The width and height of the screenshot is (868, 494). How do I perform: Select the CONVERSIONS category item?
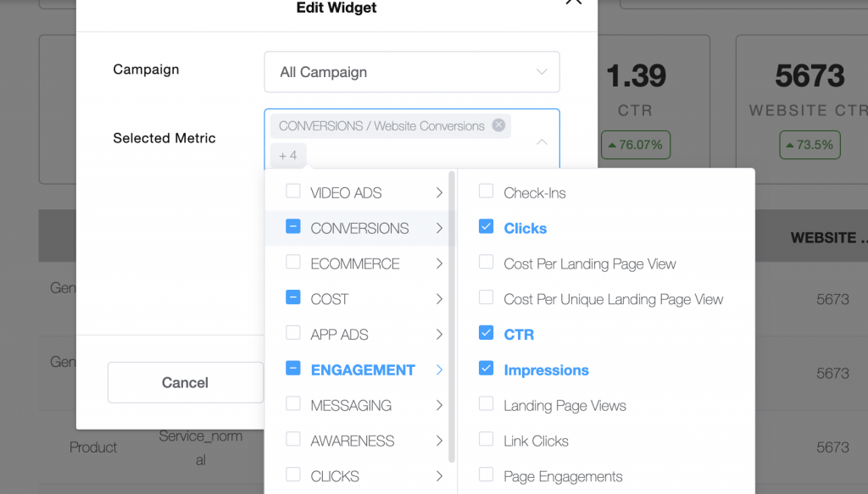point(359,228)
